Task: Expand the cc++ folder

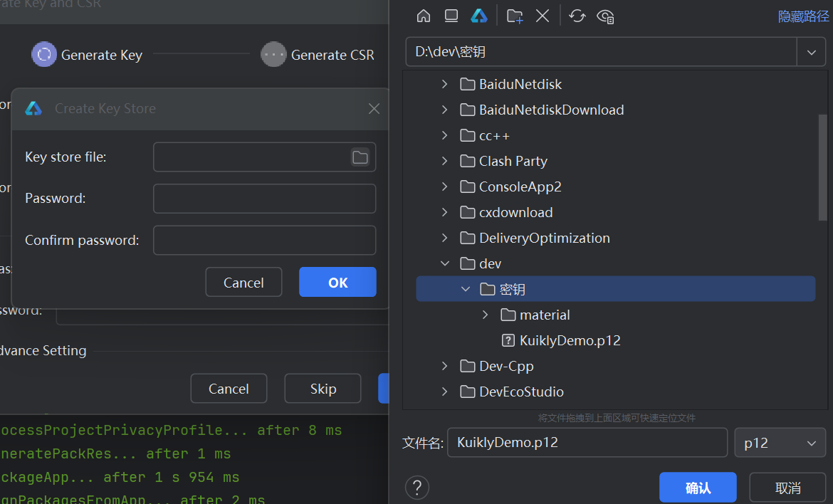Action: [x=445, y=135]
